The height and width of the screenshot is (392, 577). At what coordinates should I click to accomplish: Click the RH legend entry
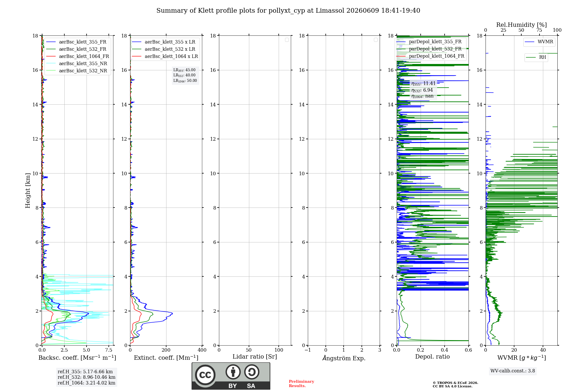(536, 57)
